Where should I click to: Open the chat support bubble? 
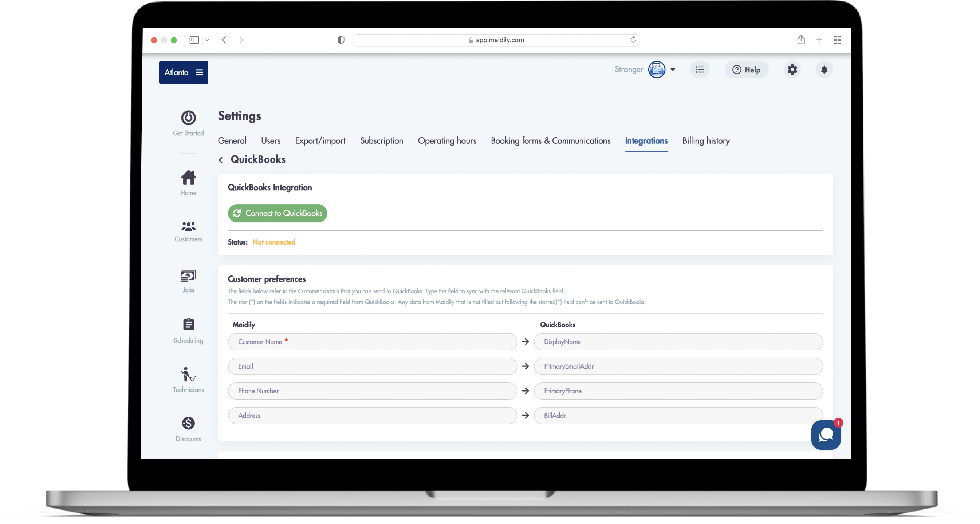pos(826,435)
